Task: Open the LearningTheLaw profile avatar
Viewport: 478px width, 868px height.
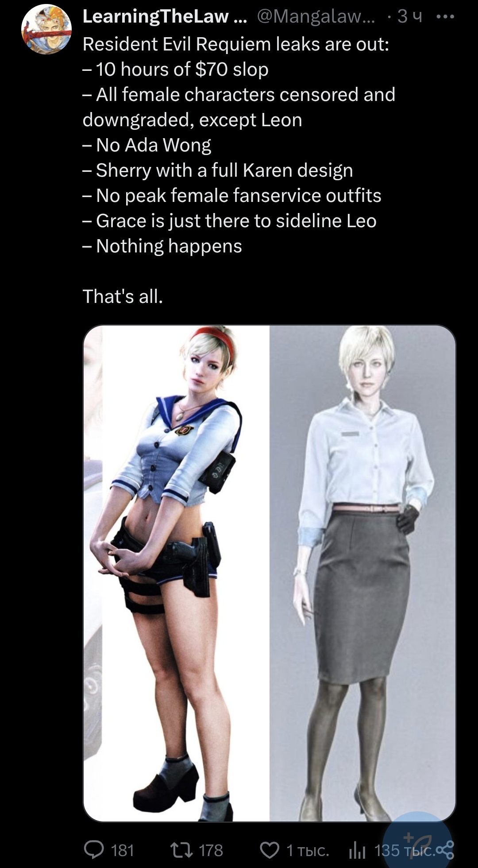Action: coord(46,29)
